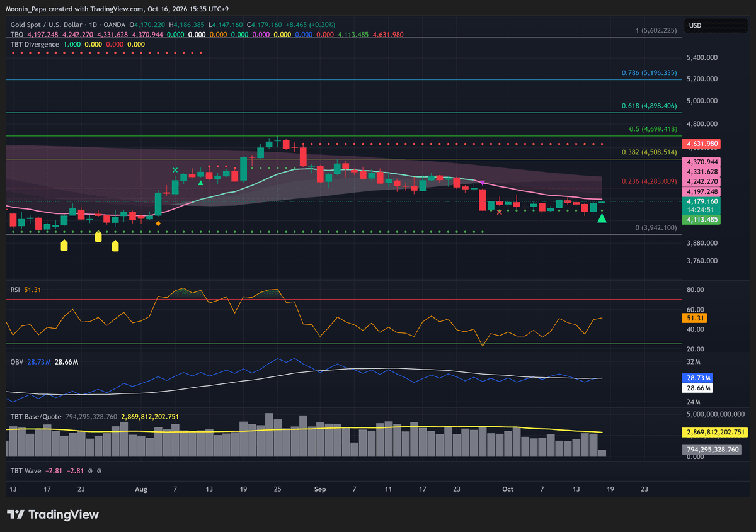Screen dimensions: 756x532
Task: Click the leftmost of three yellow arrow markers
Action: tap(64, 245)
